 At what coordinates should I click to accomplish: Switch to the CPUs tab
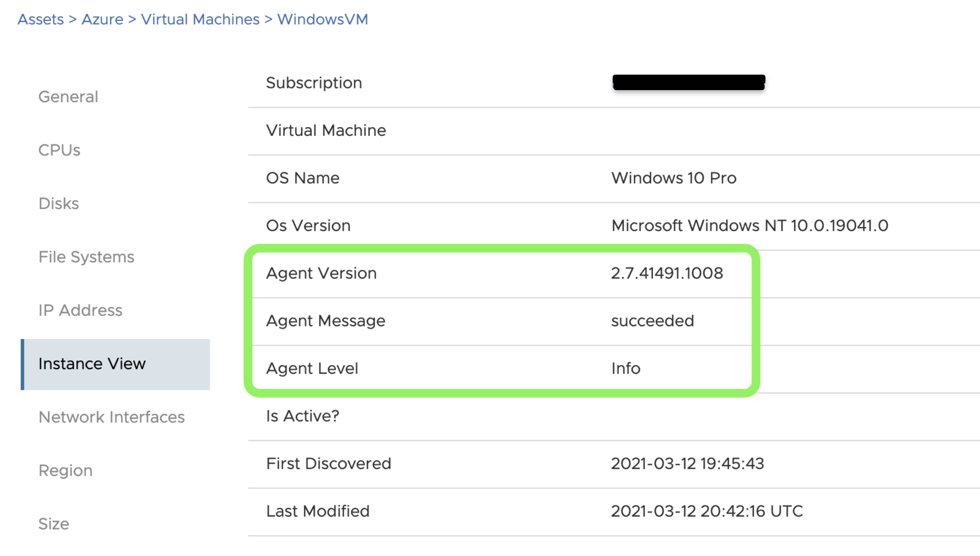click(59, 150)
